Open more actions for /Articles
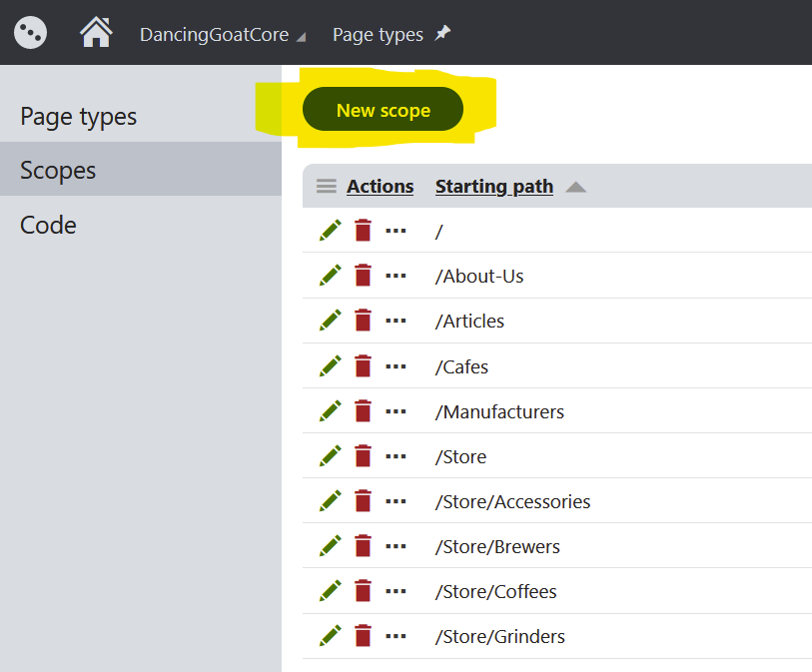The height and width of the screenshot is (672, 812). (396, 321)
